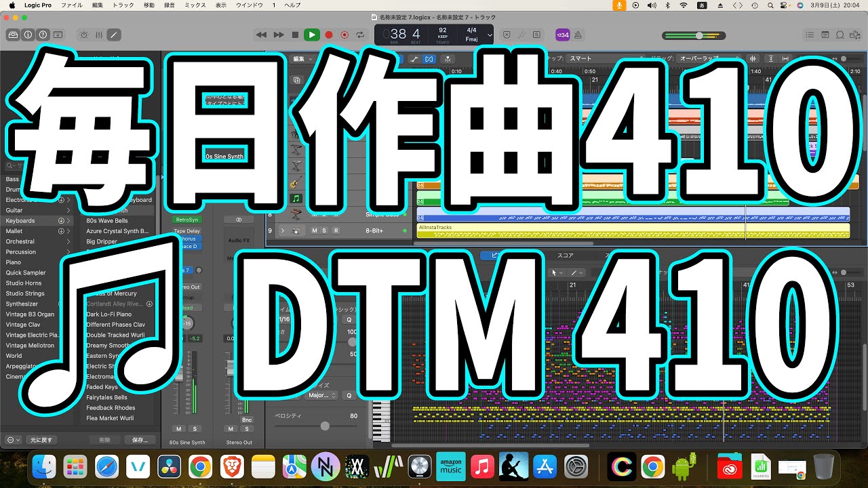Click the Tape Delay effect slot

click(x=186, y=231)
